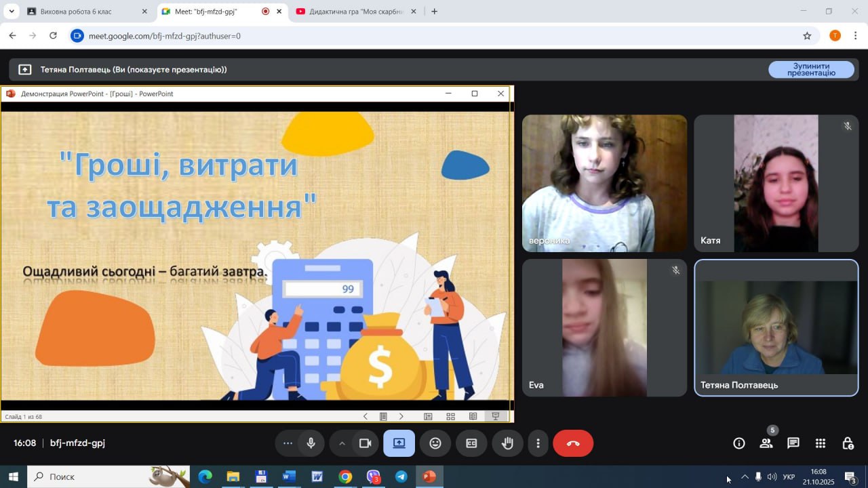
Task: Raise your hand in the meeting
Action: point(507,443)
